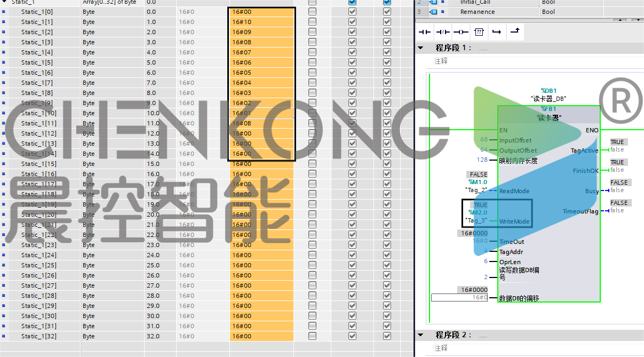Select the 程序段 2 network title
Image resolution: width=644 pixels, height=357 pixels.
(x=454, y=335)
